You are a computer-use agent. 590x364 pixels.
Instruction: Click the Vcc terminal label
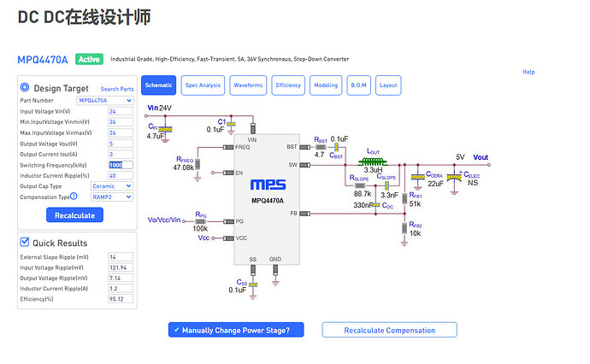coord(204,238)
